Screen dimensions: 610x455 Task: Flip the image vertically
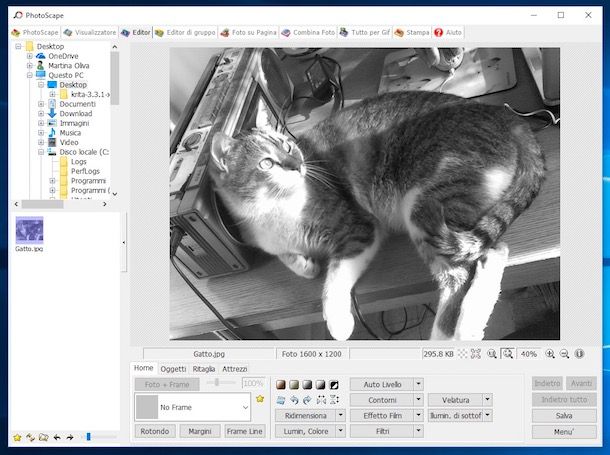coord(334,400)
